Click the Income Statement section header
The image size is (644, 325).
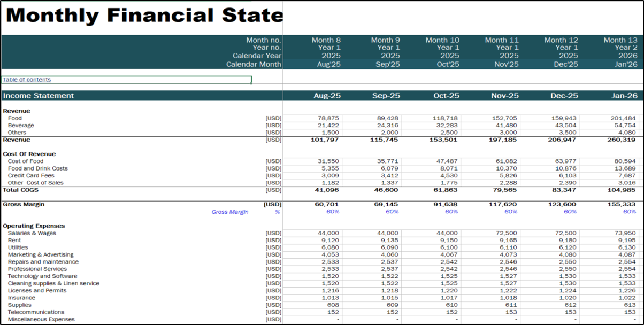(39, 96)
